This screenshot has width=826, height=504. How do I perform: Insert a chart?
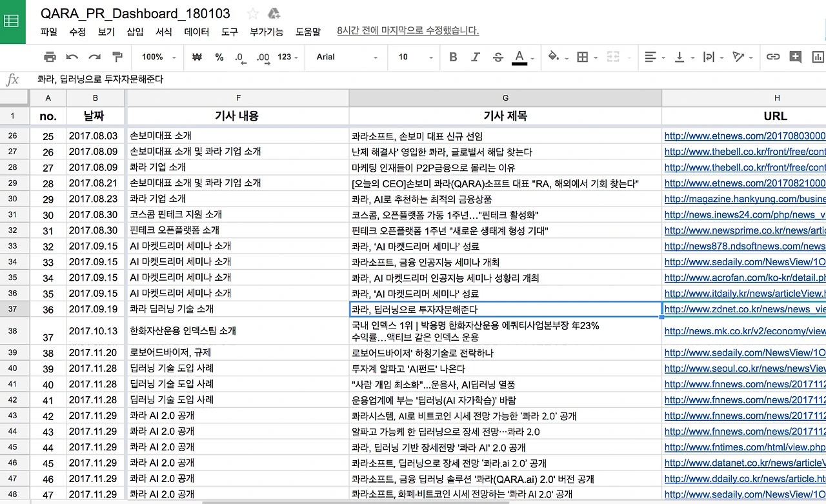click(817, 57)
